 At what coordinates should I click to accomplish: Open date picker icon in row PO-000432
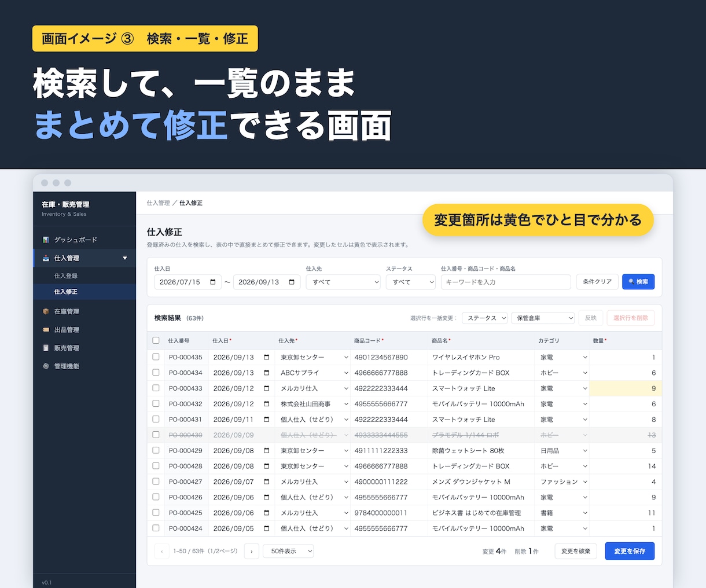[267, 404]
